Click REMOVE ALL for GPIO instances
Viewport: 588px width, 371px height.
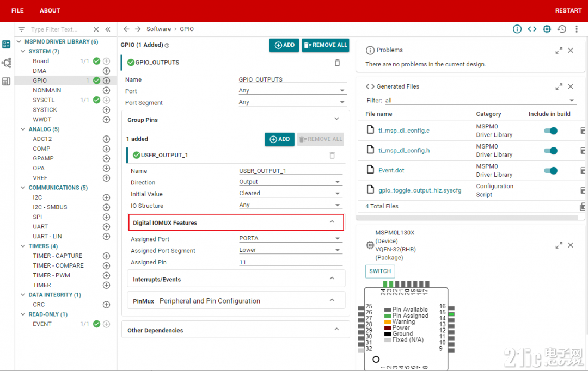coord(326,45)
